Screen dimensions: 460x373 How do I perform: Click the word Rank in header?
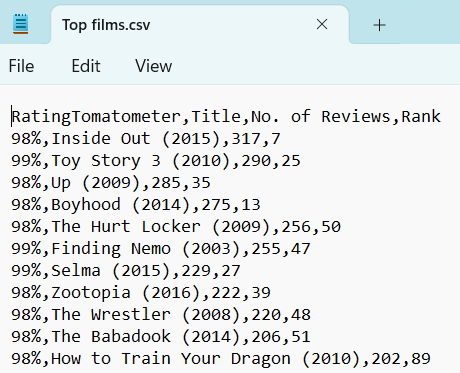pos(421,117)
